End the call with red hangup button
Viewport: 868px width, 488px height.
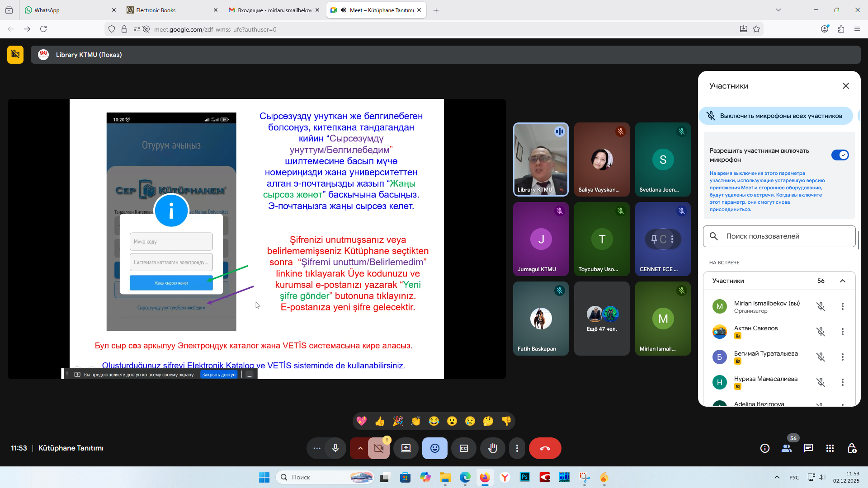click(545, 448)
